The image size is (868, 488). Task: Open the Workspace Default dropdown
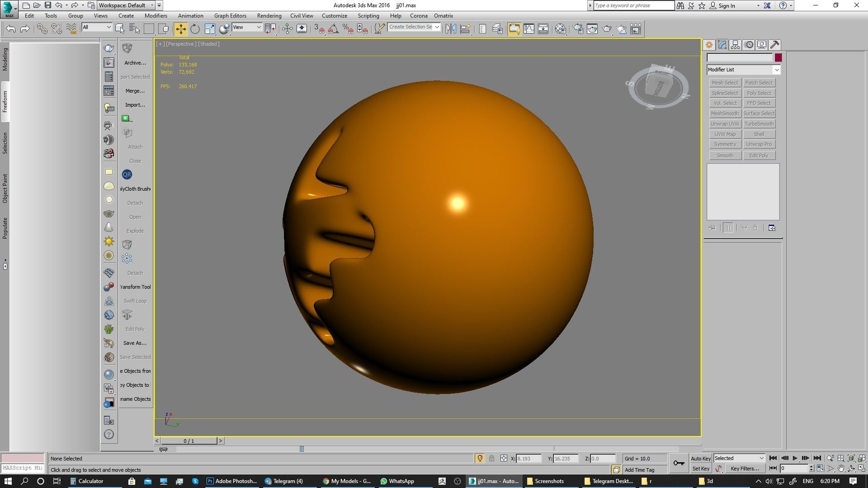click(x=126, y=5)
